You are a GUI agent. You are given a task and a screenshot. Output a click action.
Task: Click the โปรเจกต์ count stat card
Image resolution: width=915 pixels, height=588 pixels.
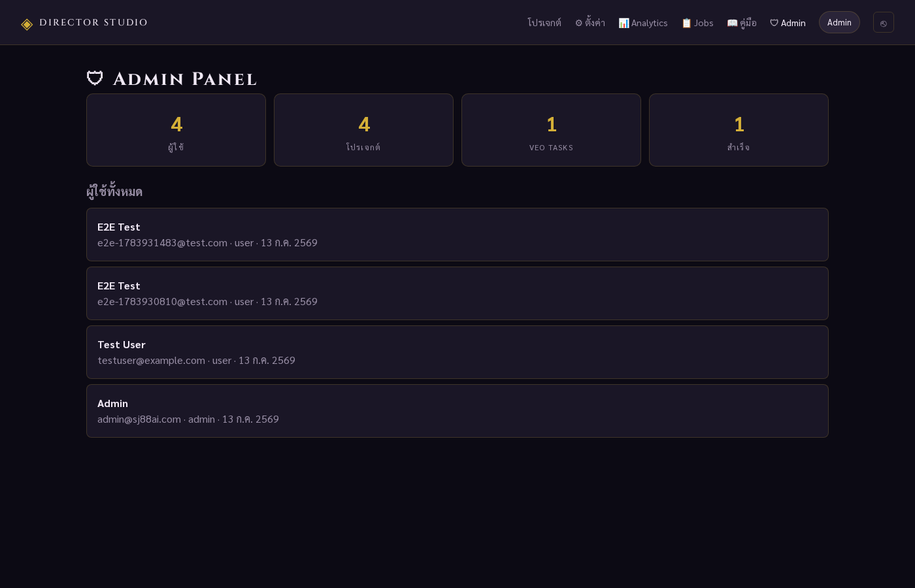click(363, 130)
